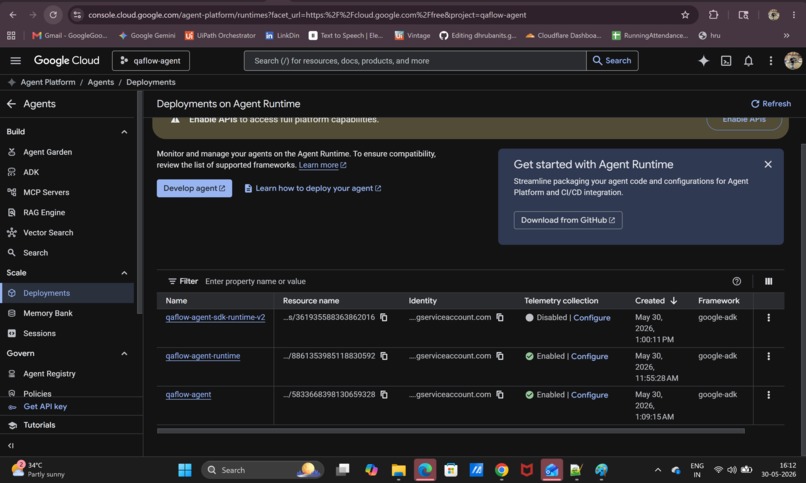
Task: Configure telemetry for the Disabled row
Action: [592, 318]
